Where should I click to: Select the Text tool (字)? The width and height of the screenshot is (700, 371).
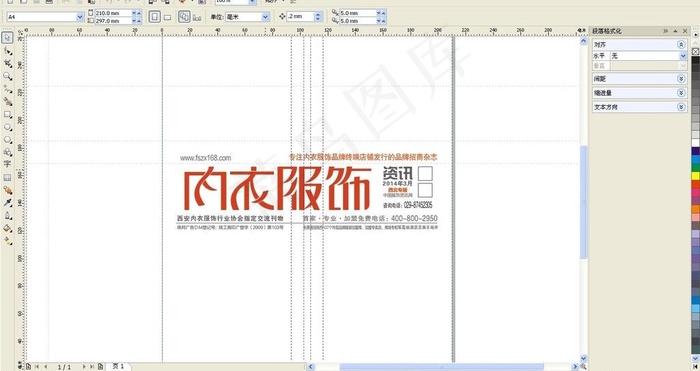pos(7,164)
